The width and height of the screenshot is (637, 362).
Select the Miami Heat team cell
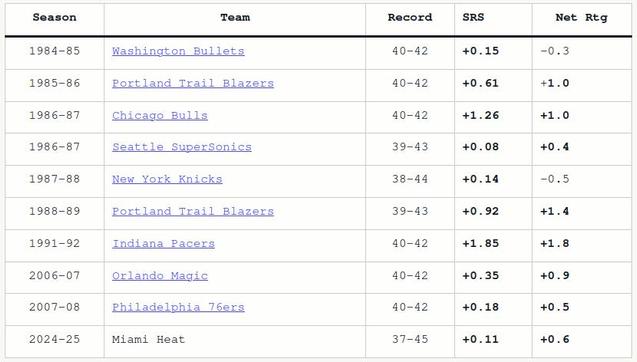click(148, 339)
